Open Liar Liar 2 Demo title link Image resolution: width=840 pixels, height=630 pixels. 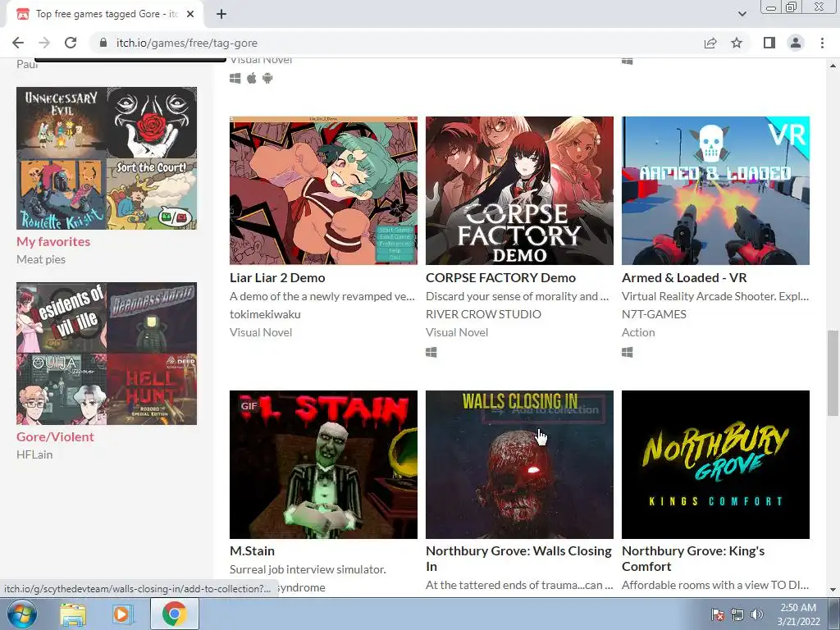pos(277,278)
